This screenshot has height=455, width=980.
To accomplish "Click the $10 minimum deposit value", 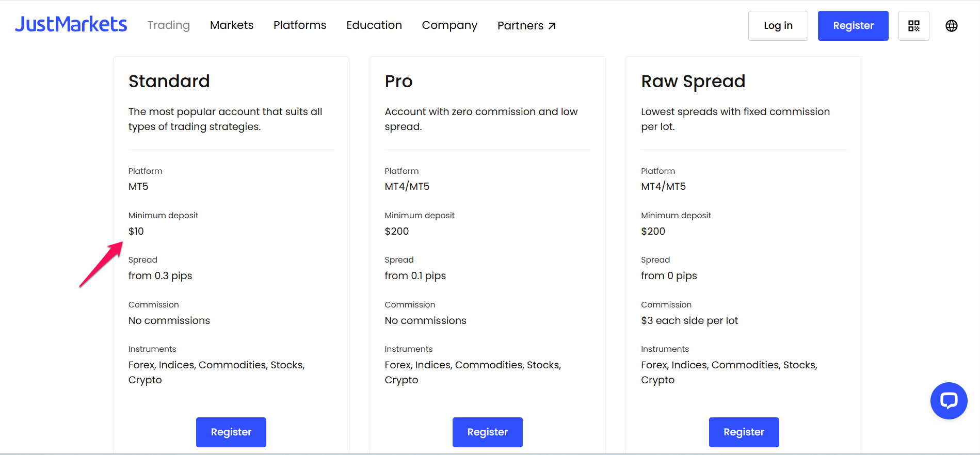I will (136, 231).
